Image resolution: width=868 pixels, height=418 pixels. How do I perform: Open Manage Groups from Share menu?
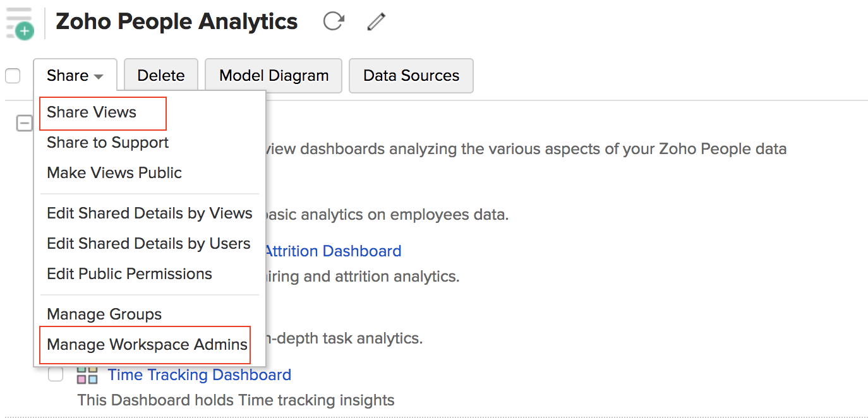pos(104,314)
